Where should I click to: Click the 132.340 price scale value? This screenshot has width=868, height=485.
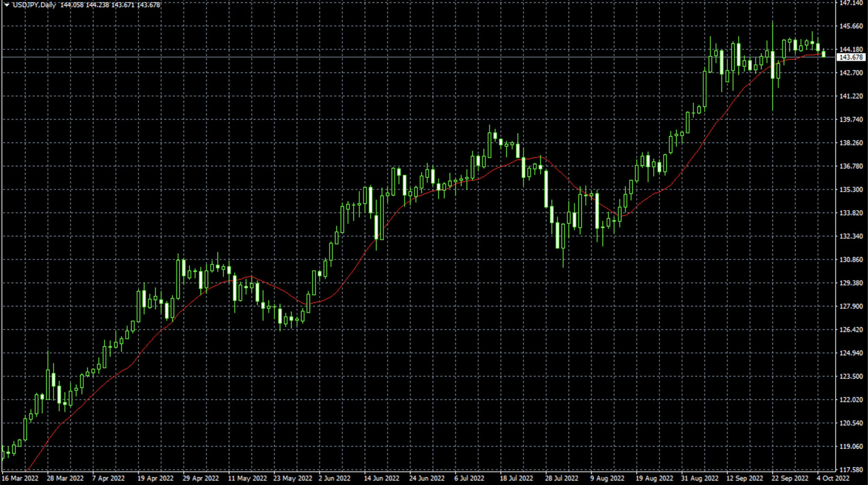coord(851,236)
